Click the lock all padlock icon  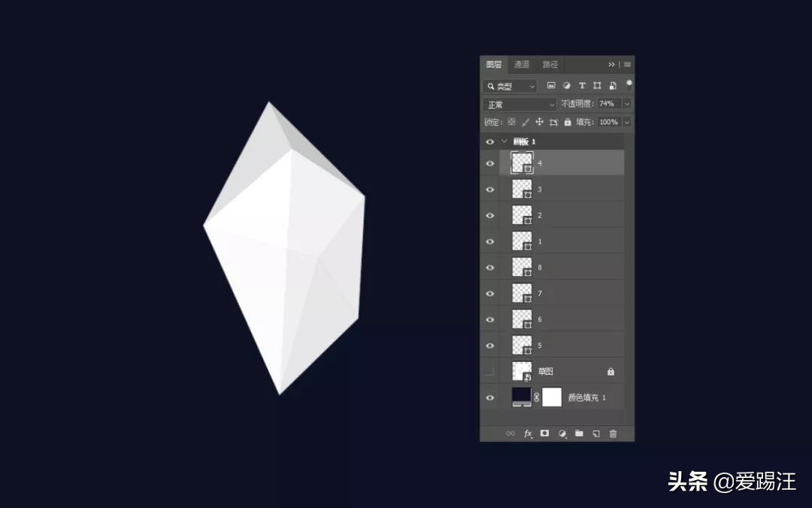pos(568,122)
